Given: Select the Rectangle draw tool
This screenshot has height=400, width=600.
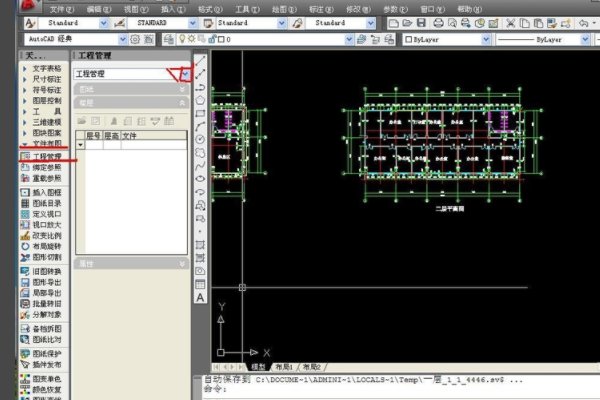Looking at the screenshot, I should (200, 112).
